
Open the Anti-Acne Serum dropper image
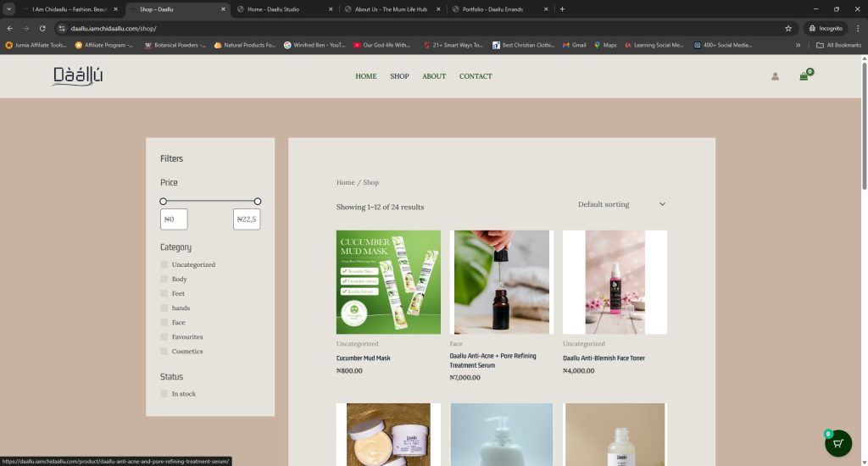(x=502, y=282)
